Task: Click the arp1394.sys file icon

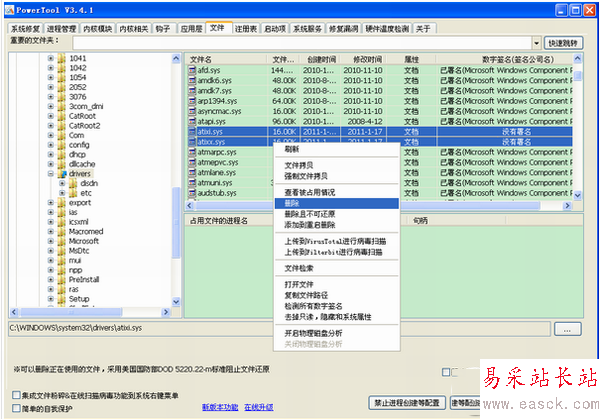Action: pyautogui.click(x=192, y=101)
